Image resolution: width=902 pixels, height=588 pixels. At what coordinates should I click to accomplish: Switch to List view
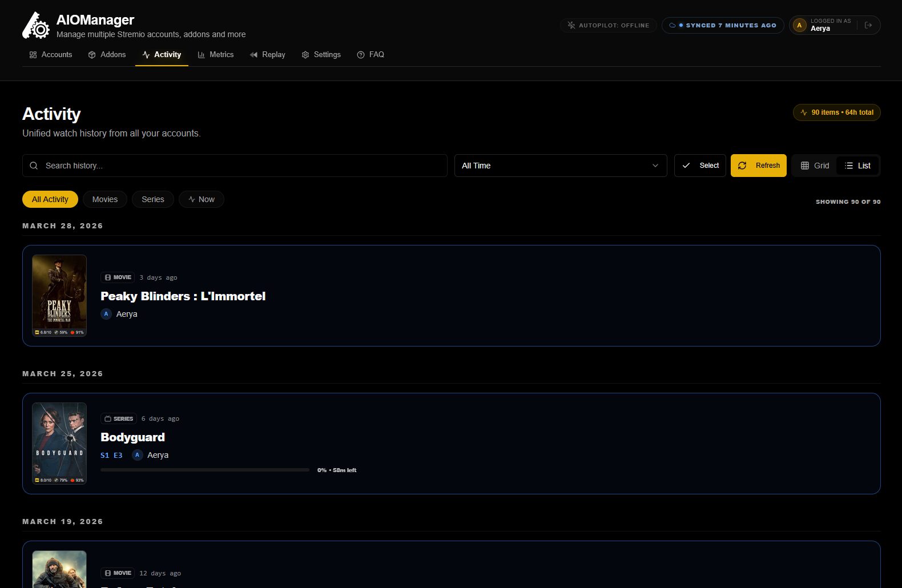pos(857,166)
